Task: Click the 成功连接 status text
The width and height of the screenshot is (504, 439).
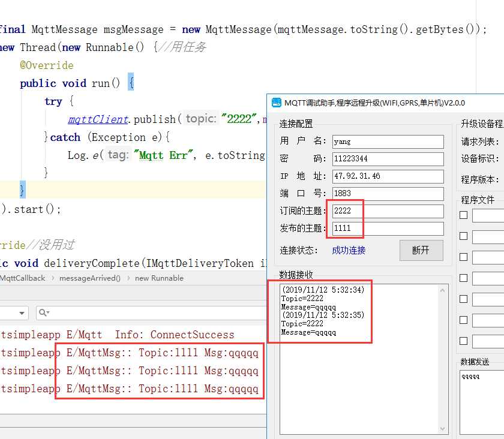Action: point(349,250)
